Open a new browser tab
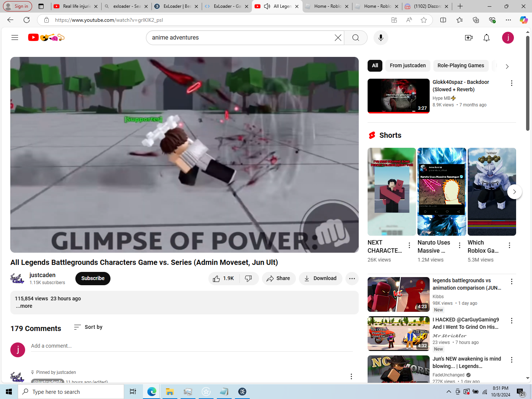Screen dimensions: 532x399 460,6
